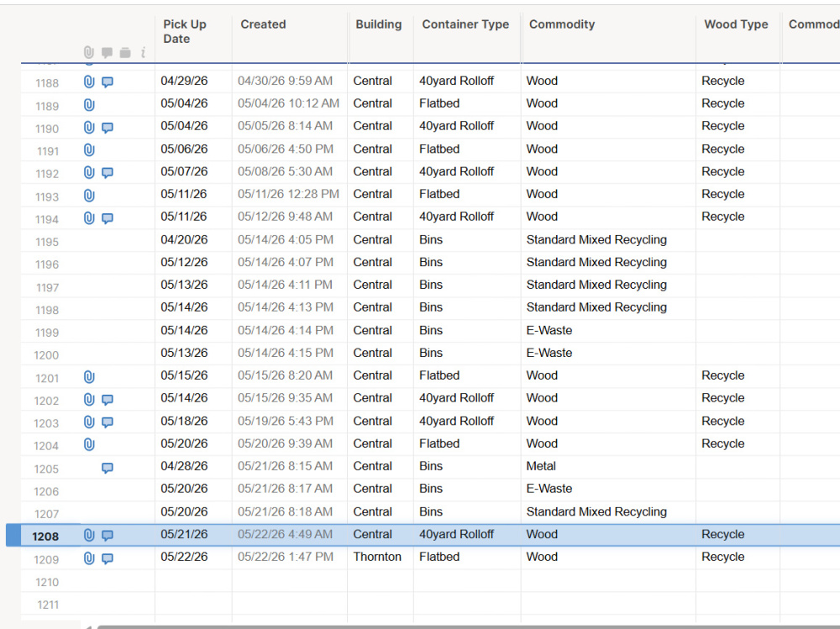Image resolution: width=840 pixels, height=629 pixels.
Task: Open attachments on row 1209
Action: pyautogui.click(x=89, y=558)
